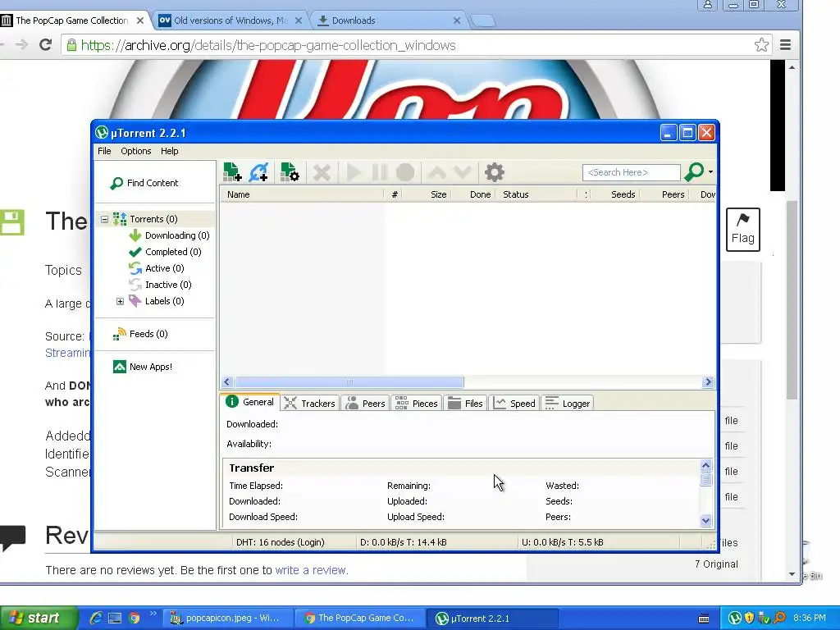Select the Active (0) category
Viewport: 840px width, 630px height.
pyautogui.click(x=157, y=268)
